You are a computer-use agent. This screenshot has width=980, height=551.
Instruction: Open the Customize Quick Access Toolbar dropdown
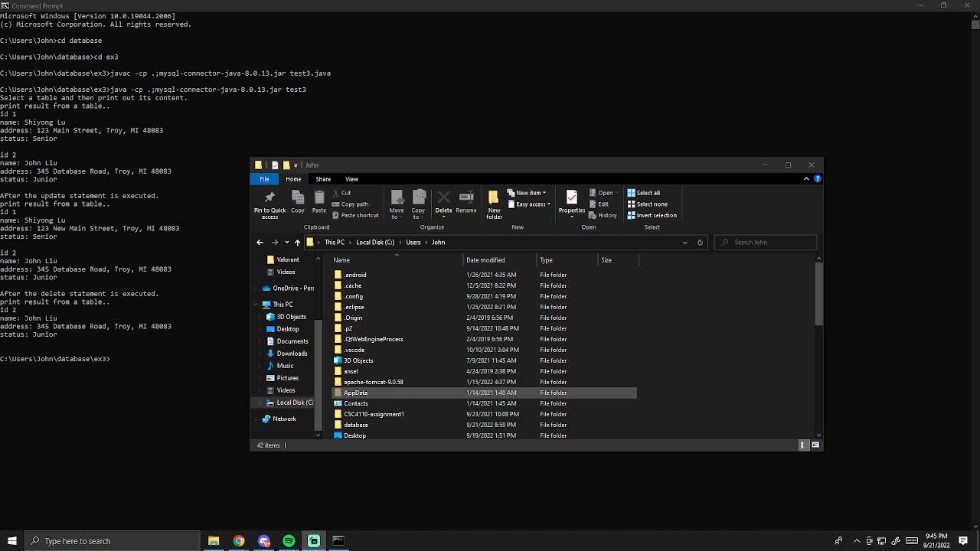tap(296, 165)
